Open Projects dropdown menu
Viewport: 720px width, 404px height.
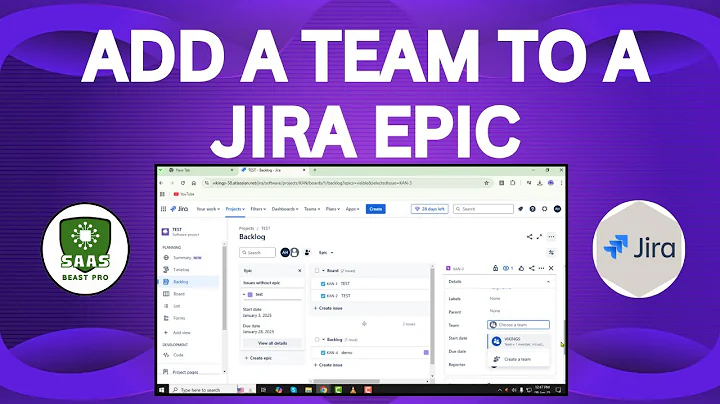coord(235,209)
